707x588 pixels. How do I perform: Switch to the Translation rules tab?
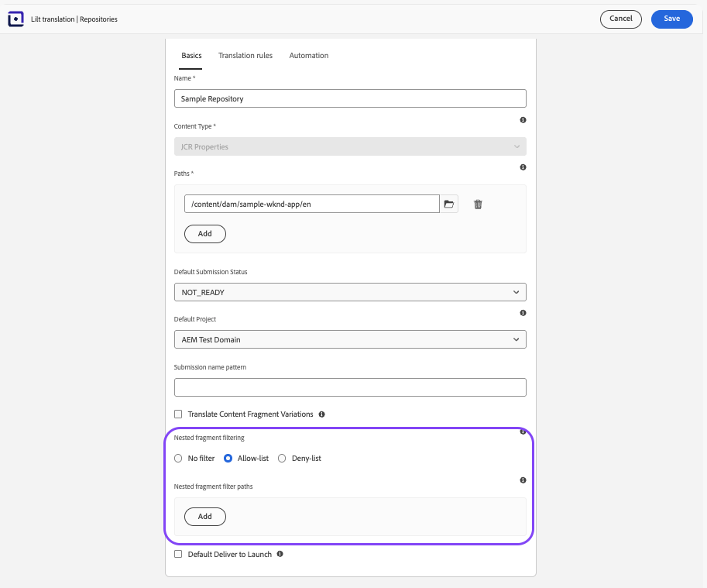point(245,56)
